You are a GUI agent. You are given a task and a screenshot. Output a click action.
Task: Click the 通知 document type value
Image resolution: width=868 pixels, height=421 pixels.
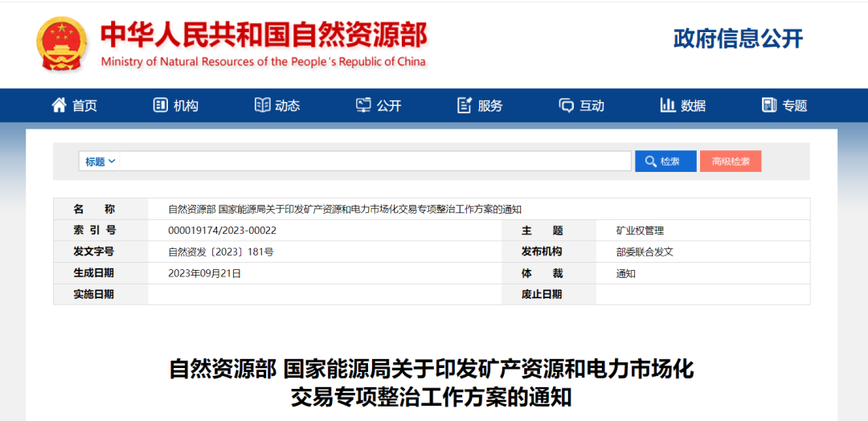(626, 272)
